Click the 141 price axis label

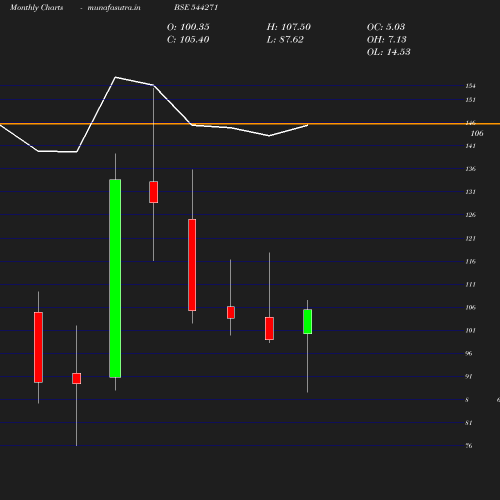tap(470, 146)
